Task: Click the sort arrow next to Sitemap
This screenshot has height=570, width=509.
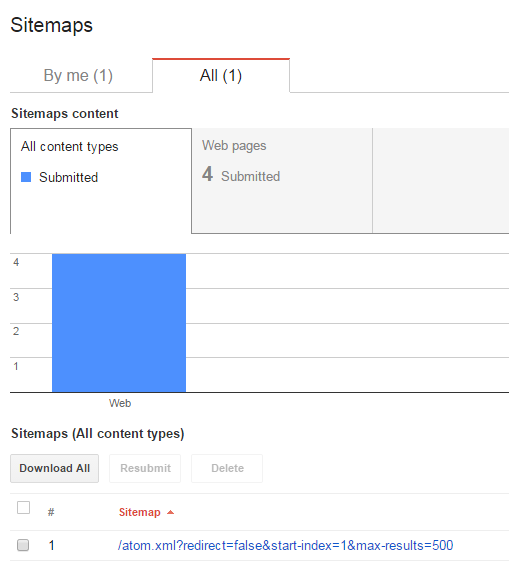Action: coord(170,513)
